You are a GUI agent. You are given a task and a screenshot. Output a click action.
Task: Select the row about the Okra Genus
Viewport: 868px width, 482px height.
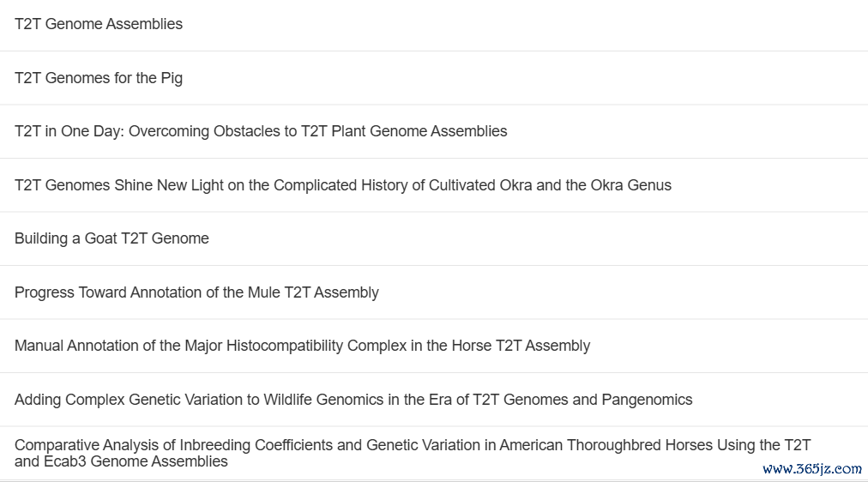click(x=434, y=185)
